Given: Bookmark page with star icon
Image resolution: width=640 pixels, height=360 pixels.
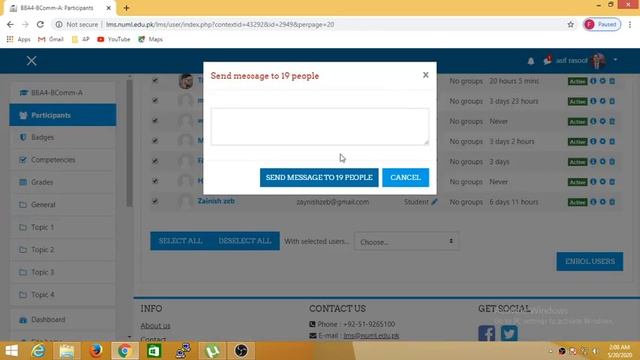Looking at the screenshot, I should point(571,24).
